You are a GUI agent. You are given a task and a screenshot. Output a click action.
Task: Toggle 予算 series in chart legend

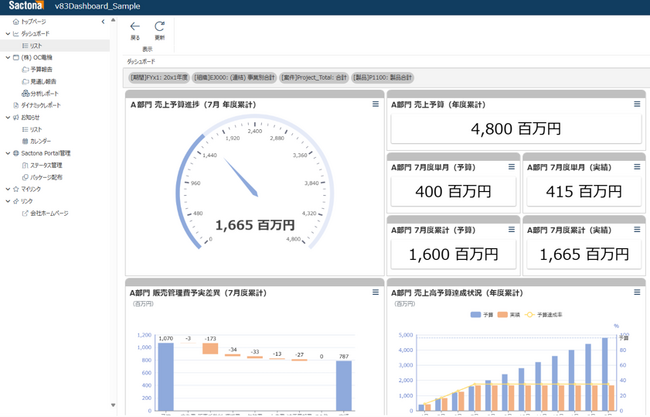[x=482, y=315]
